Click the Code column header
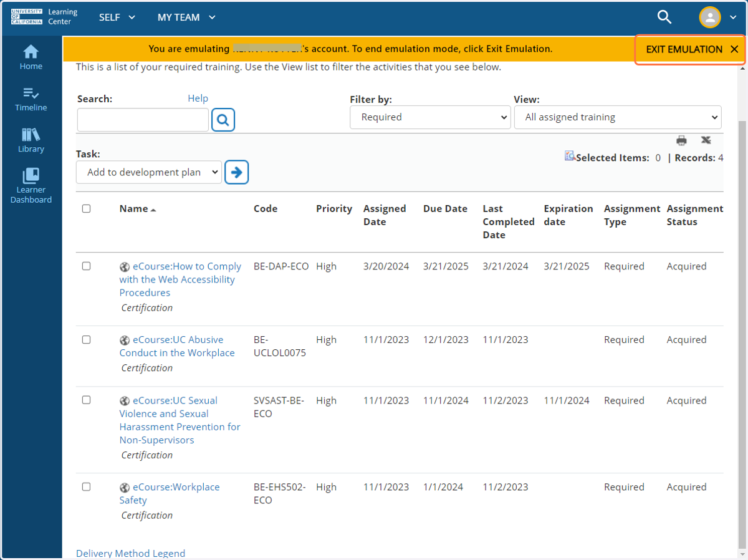748x560 pixels. 266,209
